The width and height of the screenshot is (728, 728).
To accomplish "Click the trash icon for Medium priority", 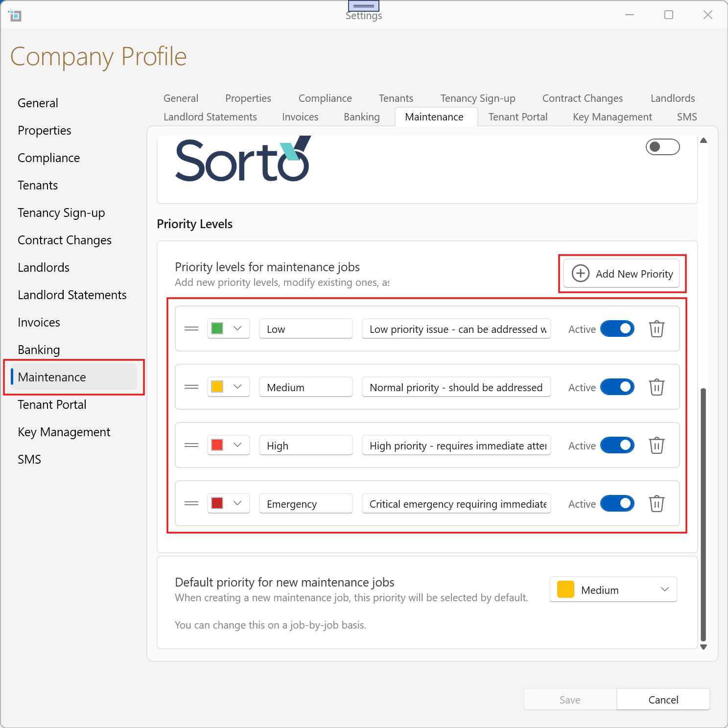I will (657, 387).
